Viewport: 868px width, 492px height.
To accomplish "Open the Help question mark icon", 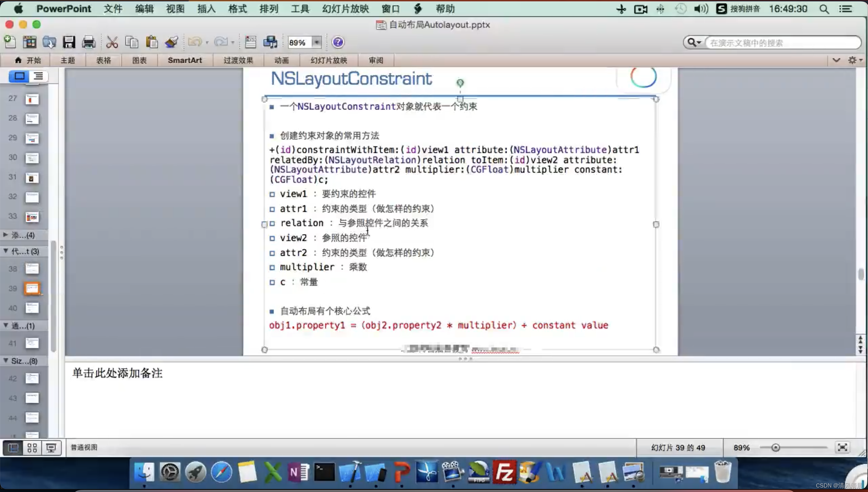I will click(338, 42).
